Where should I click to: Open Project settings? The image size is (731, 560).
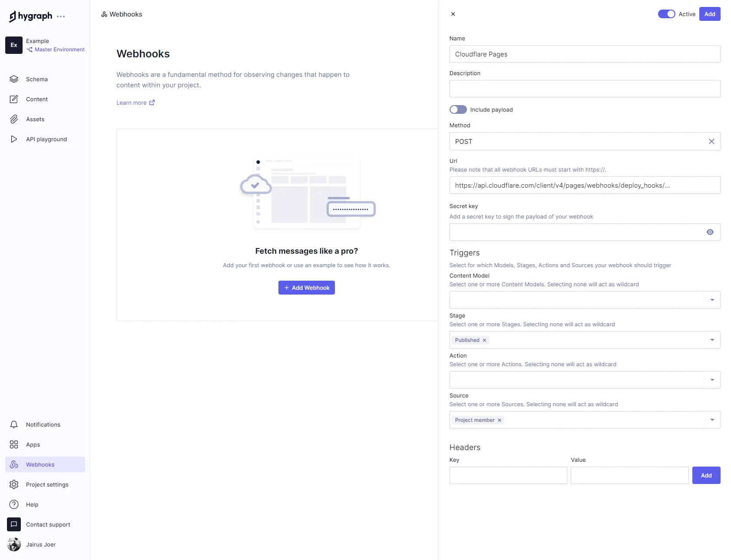click(x=47, y=484)
